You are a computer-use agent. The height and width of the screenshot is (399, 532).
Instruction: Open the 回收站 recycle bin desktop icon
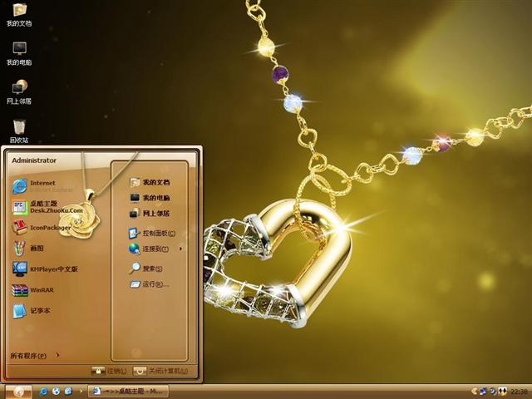[x=19, y=131]
